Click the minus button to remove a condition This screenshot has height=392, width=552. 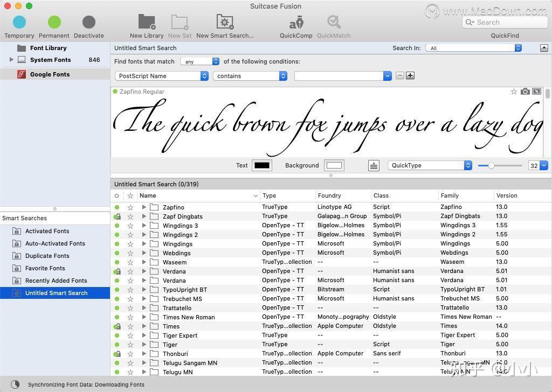[x=399, y=75]
